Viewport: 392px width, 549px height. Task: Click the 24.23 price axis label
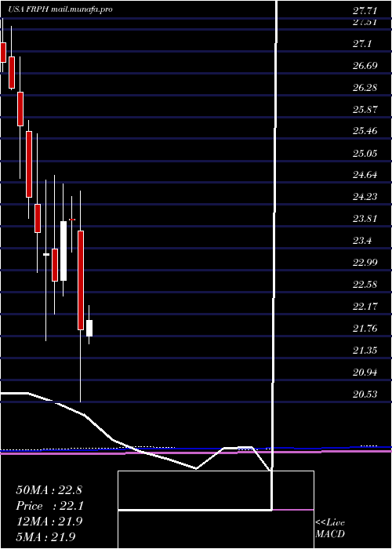[x=365, y=197]
